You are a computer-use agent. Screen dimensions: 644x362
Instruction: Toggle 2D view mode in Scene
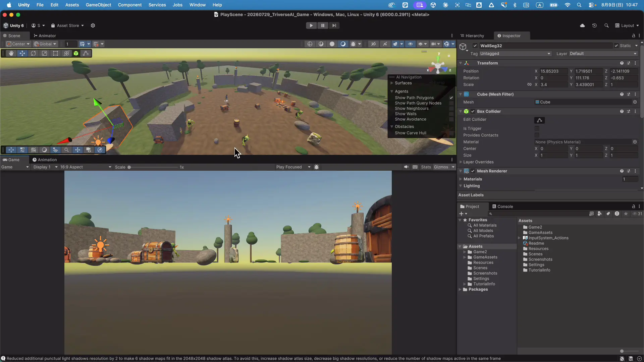[373, 44]
